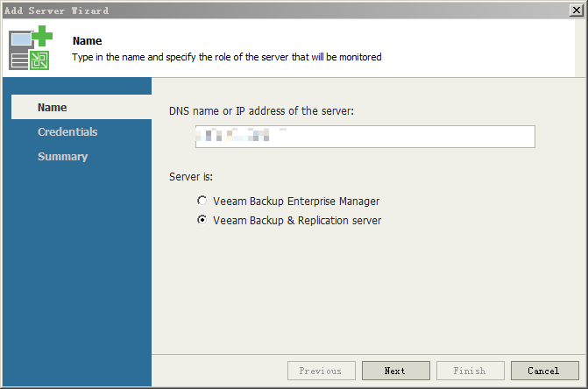Click the 'Server is:' label
Image resolution: width=588 pixels, height=389 pixels.
191,176
